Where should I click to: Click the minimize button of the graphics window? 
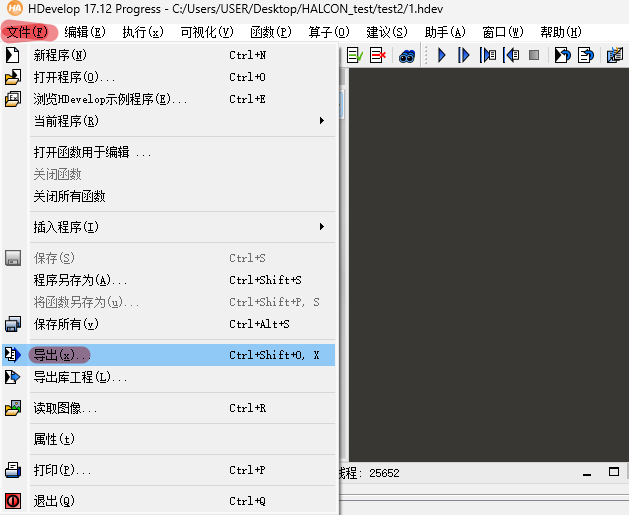(587, 475)
